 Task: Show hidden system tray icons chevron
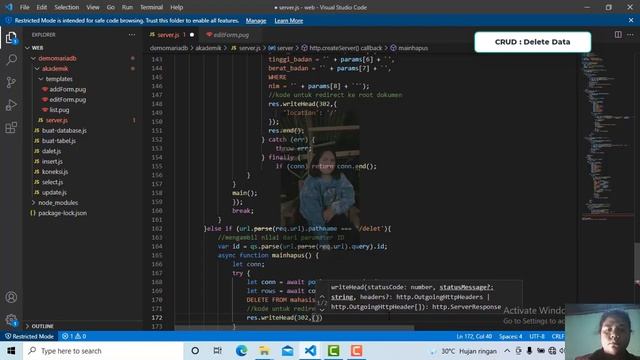pos(507,351)
